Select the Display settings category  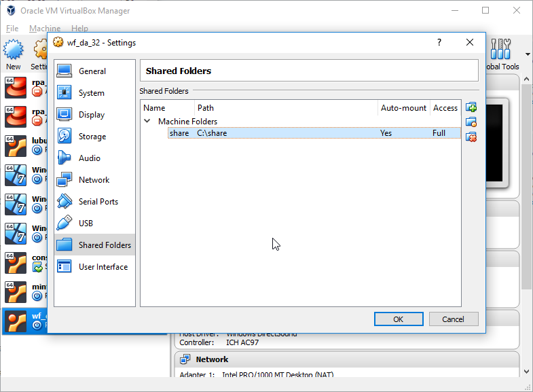94,115
